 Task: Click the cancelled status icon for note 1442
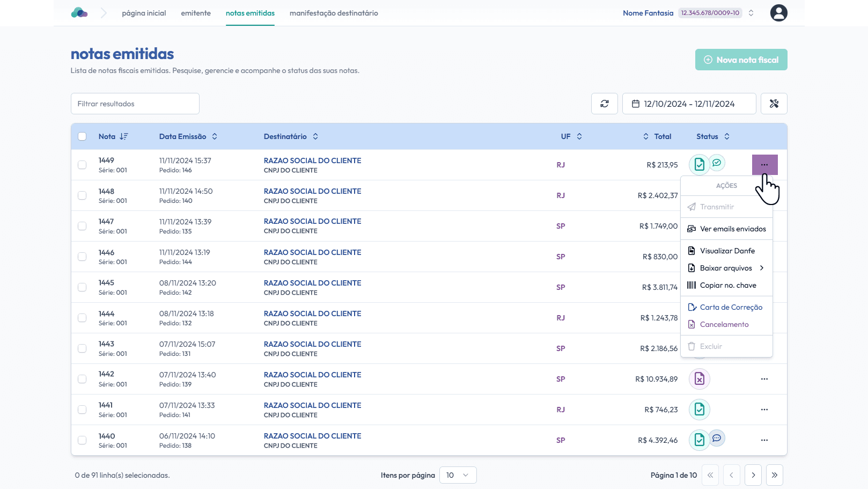699,379
